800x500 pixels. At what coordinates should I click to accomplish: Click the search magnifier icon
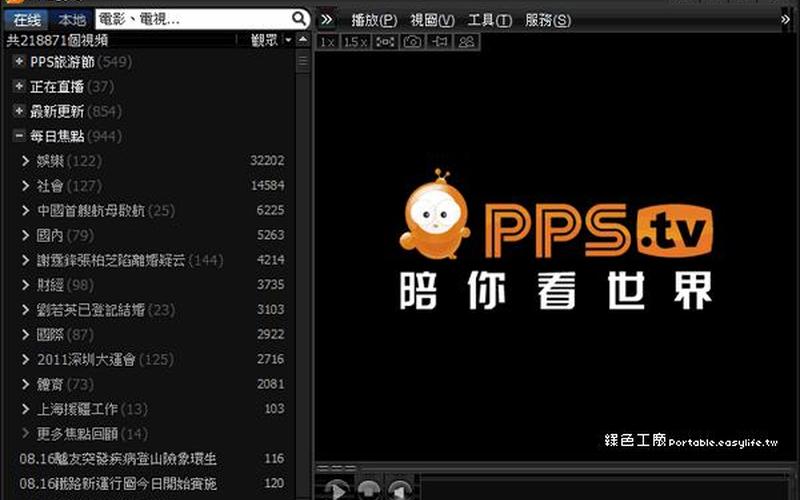click(299, 19)
